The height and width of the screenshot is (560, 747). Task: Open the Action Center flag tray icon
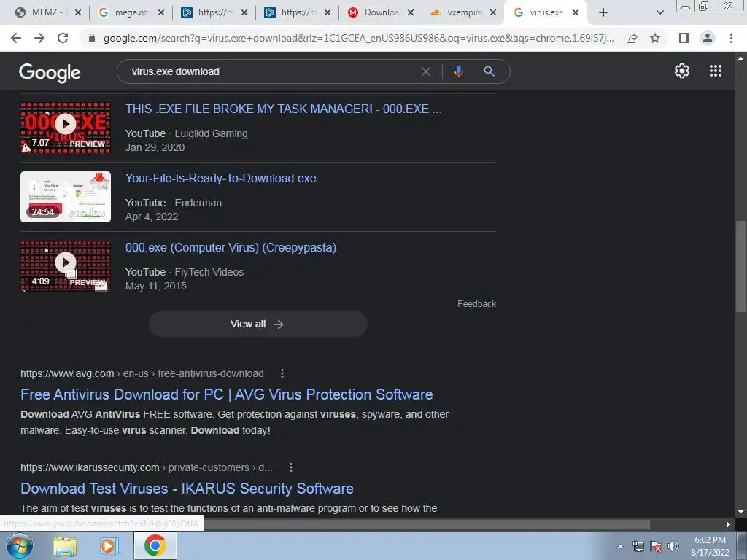pos(656,546)
